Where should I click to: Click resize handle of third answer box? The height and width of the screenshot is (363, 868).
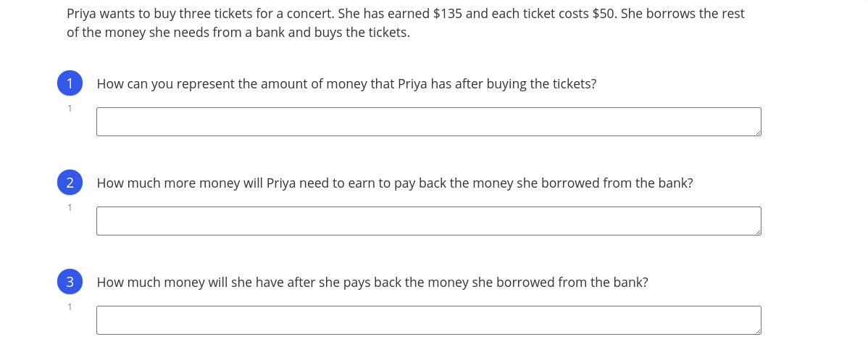pos(758,330)
